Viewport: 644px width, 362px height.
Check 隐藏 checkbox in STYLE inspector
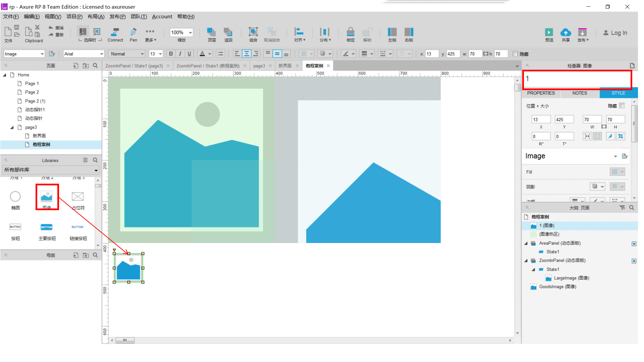(x=622, y=106)
